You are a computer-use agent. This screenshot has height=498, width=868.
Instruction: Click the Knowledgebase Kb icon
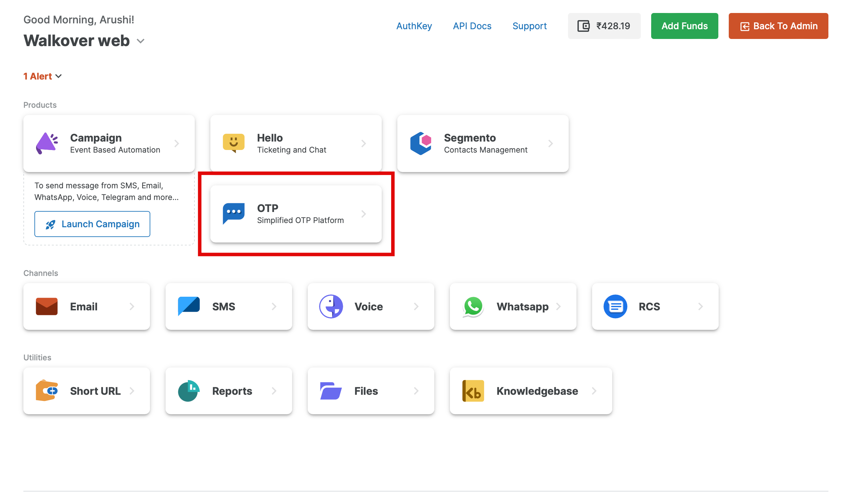pos(473,391)
